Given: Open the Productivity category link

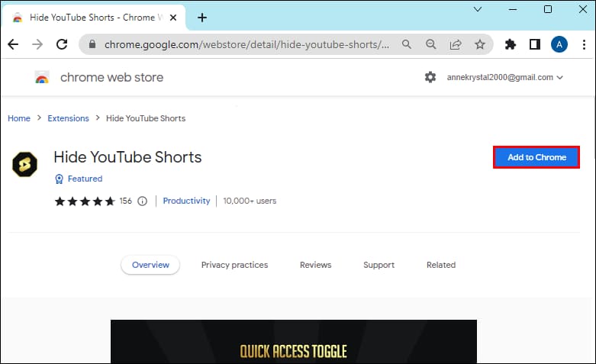Looking at the screenshot, I should coord(186,201).
